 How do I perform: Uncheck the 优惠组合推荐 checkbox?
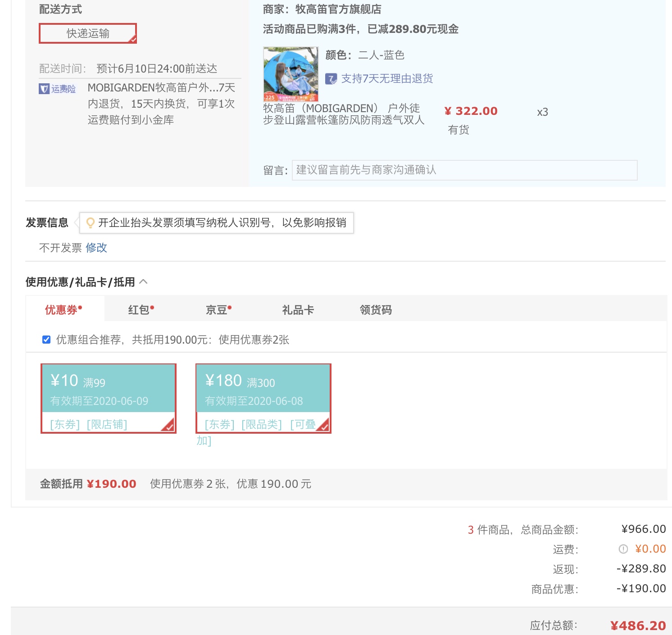point(46,340)
